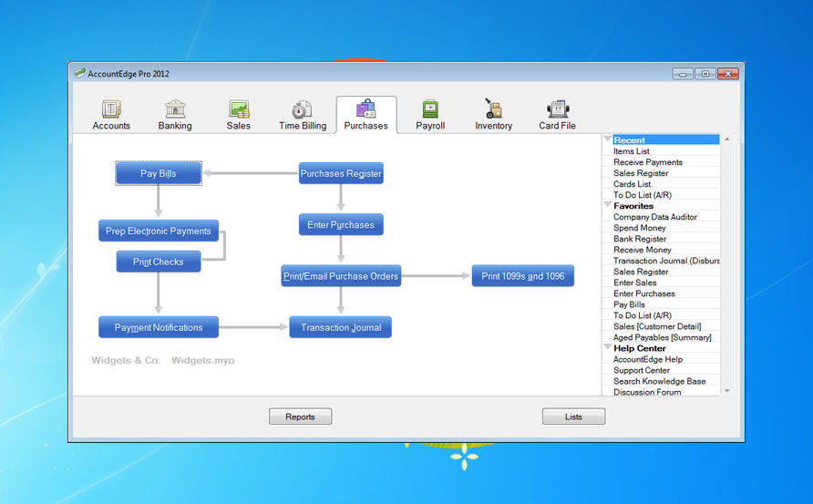Open Print/Email Purchase Orders

pyautogui.click(x=341, y=276)
